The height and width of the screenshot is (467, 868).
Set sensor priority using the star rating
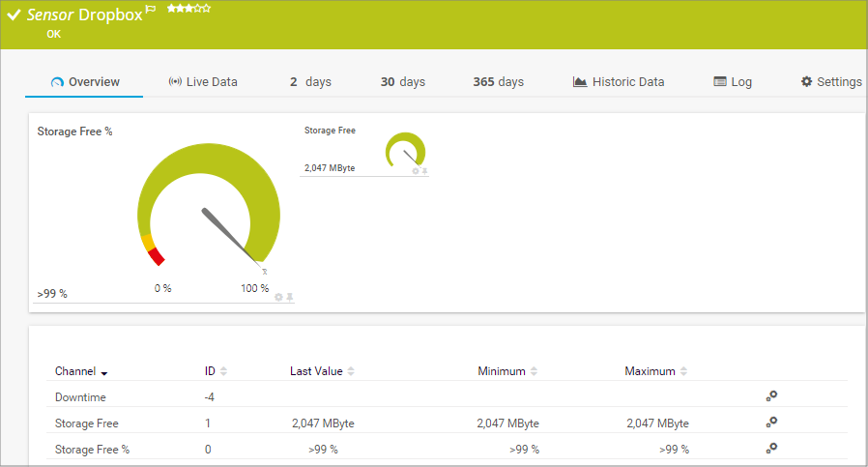188,9
